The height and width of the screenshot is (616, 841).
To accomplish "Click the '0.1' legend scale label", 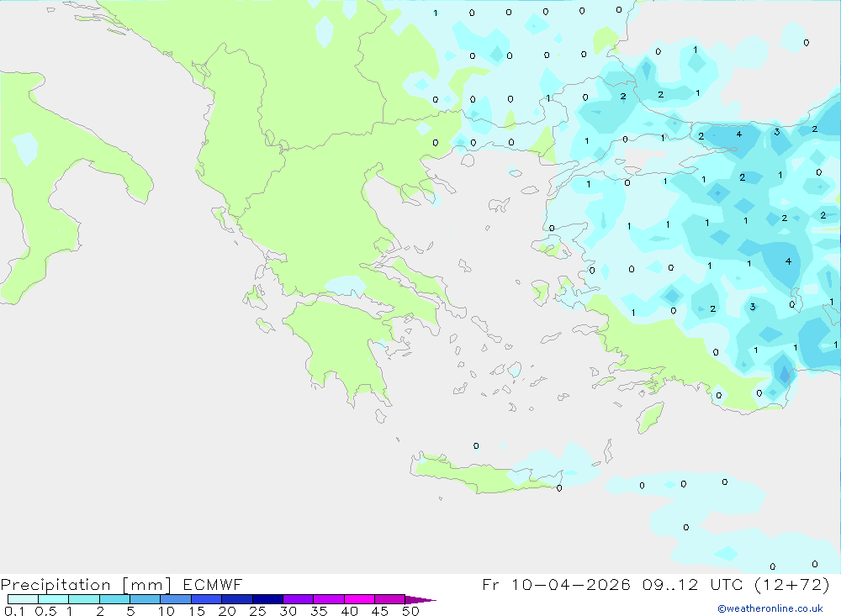I will [x=14, y=611].
